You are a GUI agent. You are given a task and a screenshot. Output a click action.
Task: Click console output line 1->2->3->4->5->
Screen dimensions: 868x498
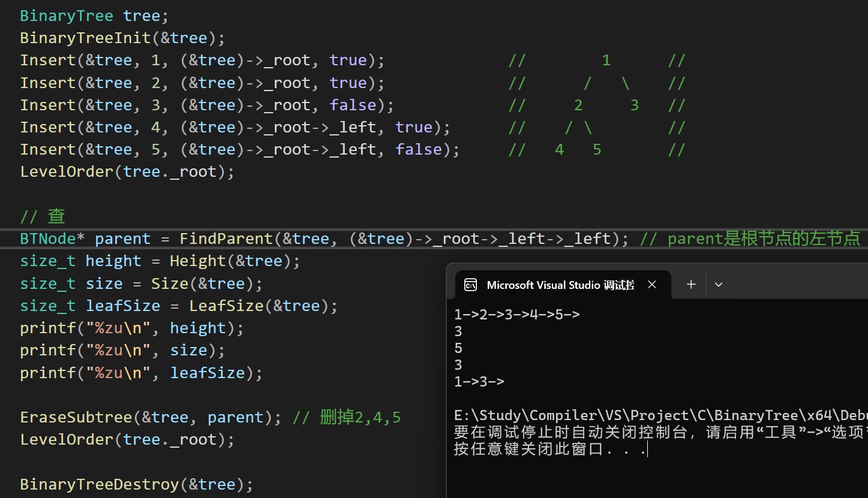click(x=516, y=315)
